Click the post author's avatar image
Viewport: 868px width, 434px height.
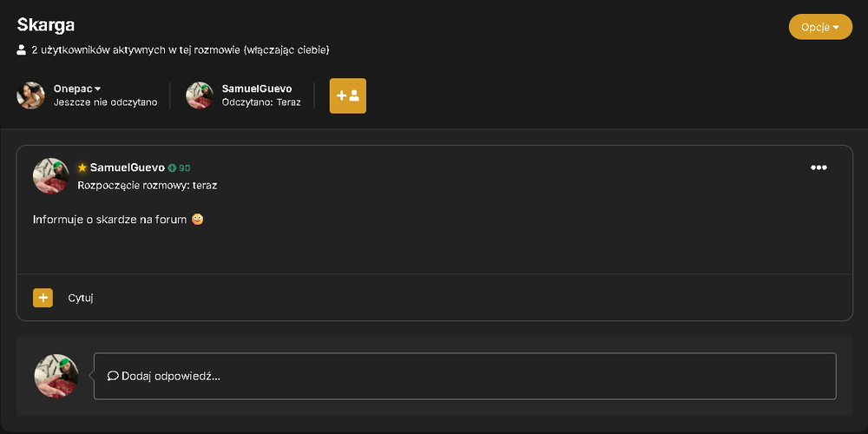click(51, 176)
